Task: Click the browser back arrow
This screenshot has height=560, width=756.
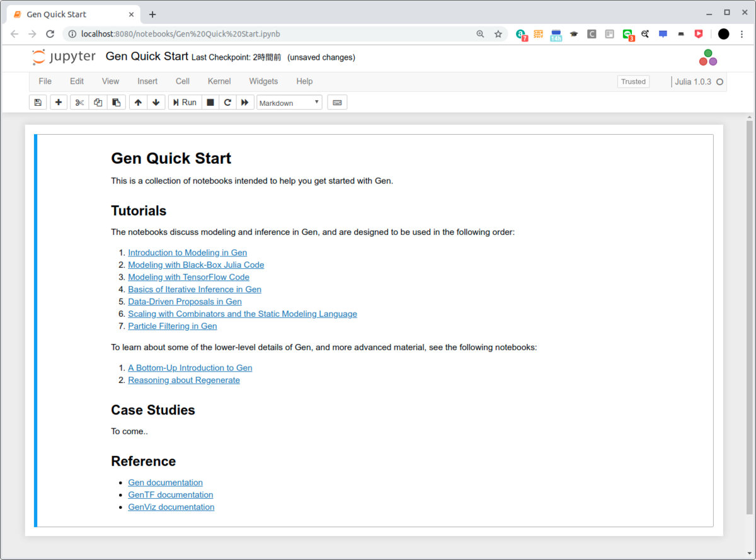Action: [14, 34]
